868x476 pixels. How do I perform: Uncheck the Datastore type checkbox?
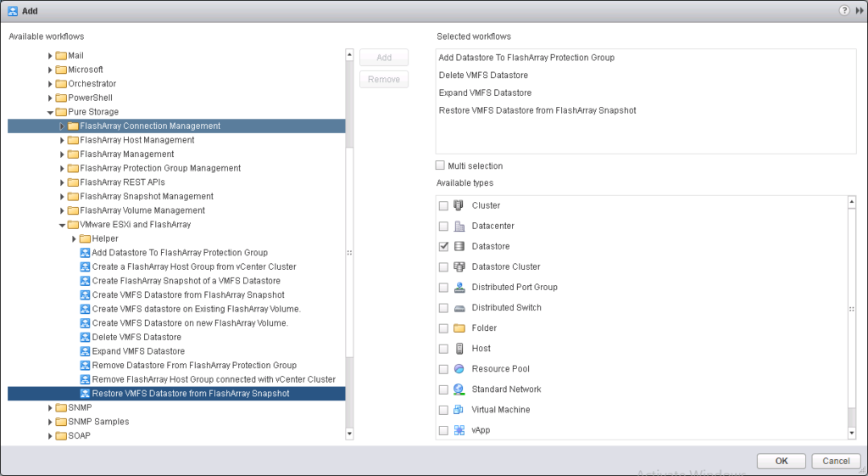click(x=443, y=247)
